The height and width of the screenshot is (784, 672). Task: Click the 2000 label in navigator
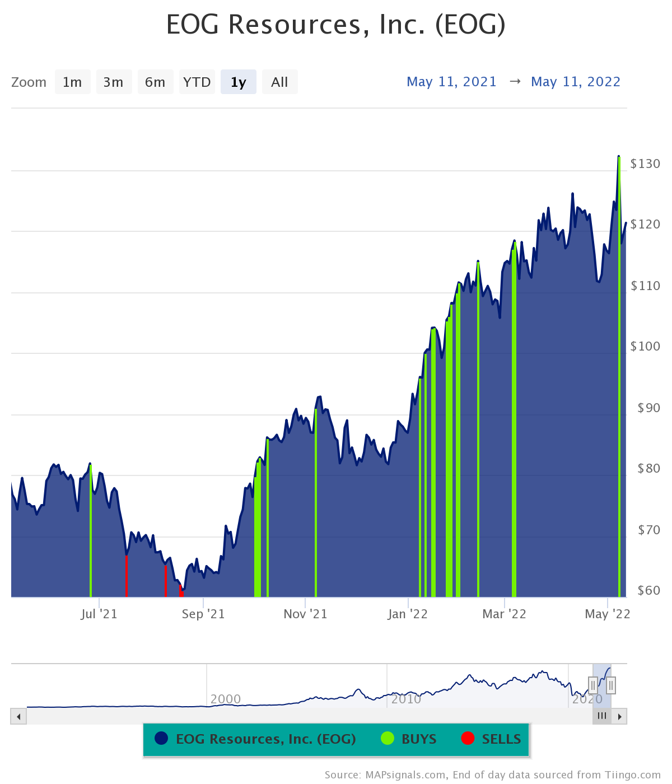[226, 699]
